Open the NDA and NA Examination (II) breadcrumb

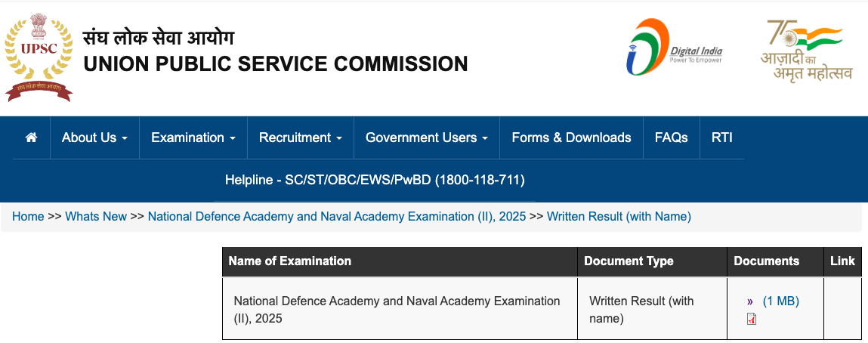337,217
